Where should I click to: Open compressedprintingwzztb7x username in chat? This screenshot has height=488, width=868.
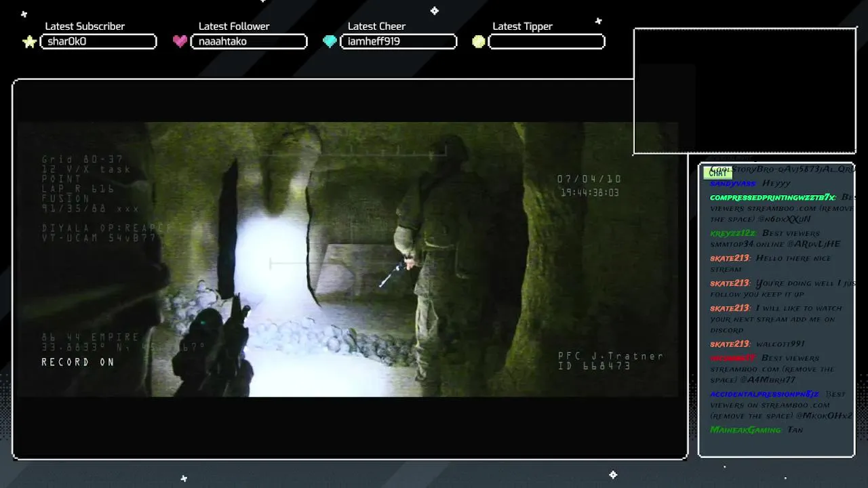pos(772,197)
